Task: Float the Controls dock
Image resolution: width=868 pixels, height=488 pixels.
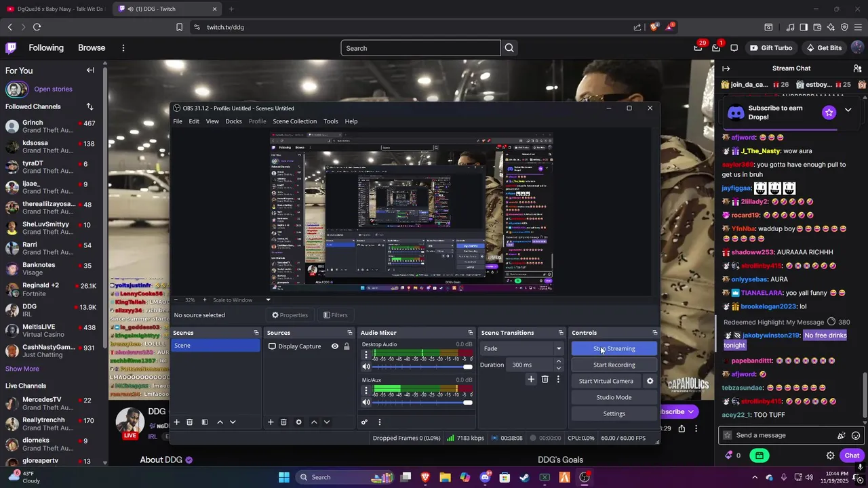Action: coord(654,333)
